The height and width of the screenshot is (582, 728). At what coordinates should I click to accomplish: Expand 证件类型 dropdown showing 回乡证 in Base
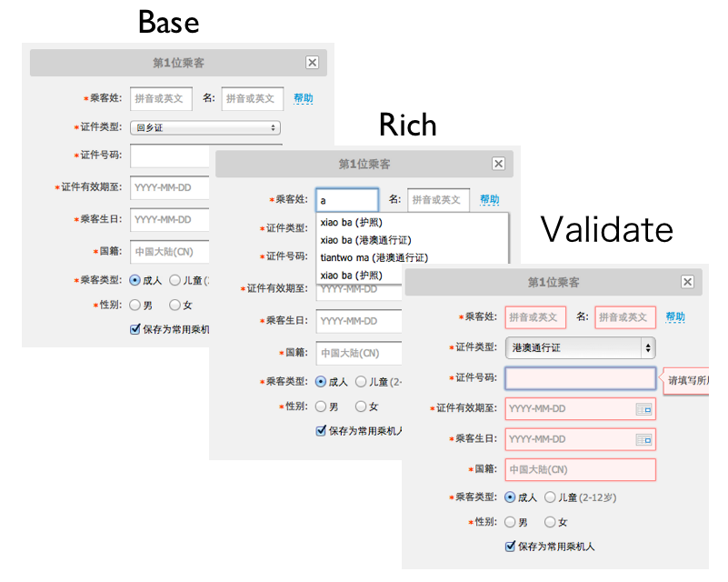tap(204, 128)
